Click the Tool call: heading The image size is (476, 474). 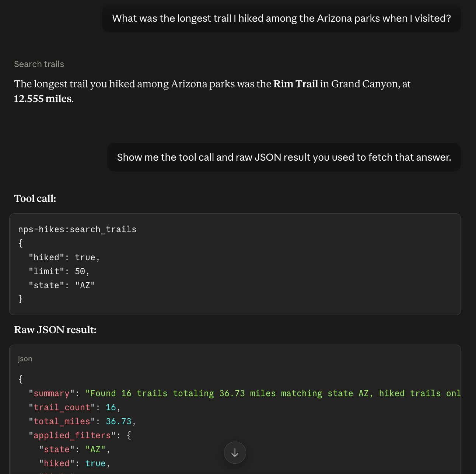click(x=35, y=199)
